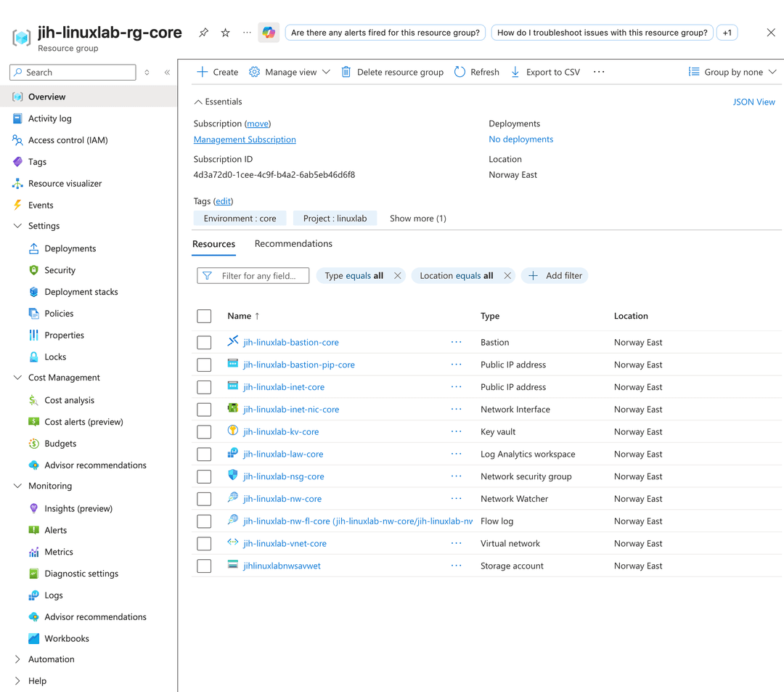Viewport: 784px width, 692px height.
Task: Open the Copilot icon in header
Action: coord(269,33)
